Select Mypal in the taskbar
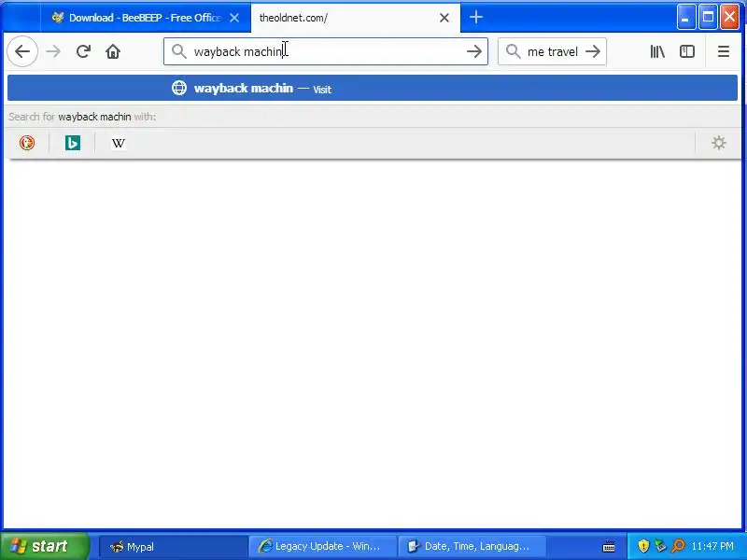This screenshot has width=747, height=560. [174, 547]
